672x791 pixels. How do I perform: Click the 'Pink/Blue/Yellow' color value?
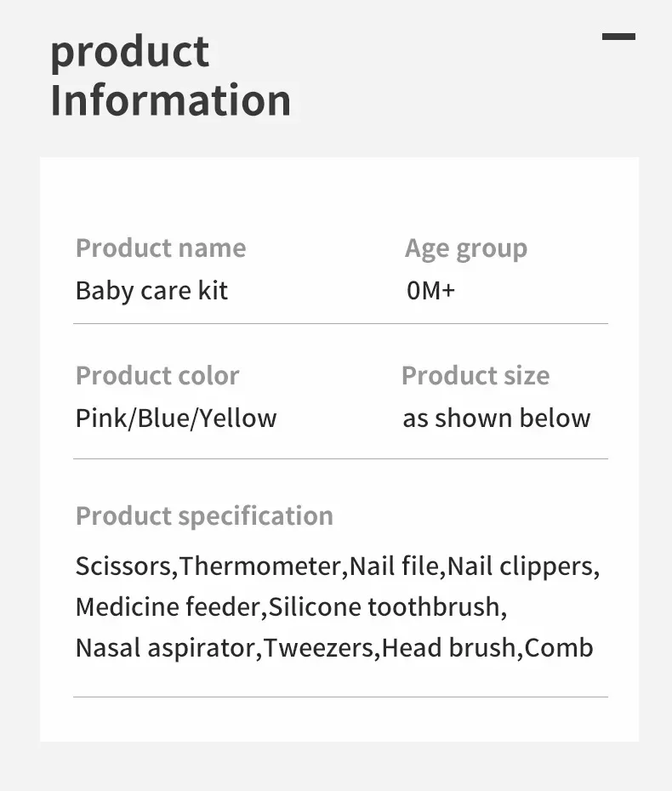pyautogui.click(x=176, y=418)
